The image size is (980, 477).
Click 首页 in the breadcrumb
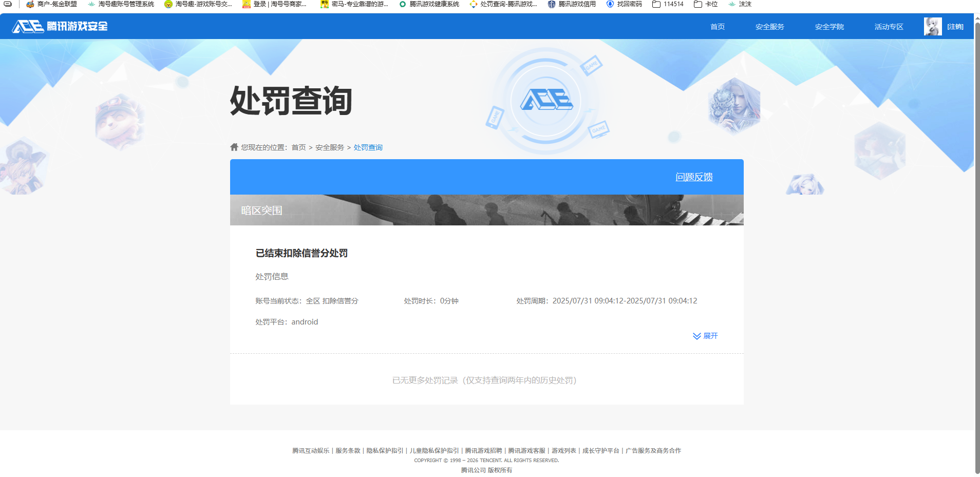[298, 147]
